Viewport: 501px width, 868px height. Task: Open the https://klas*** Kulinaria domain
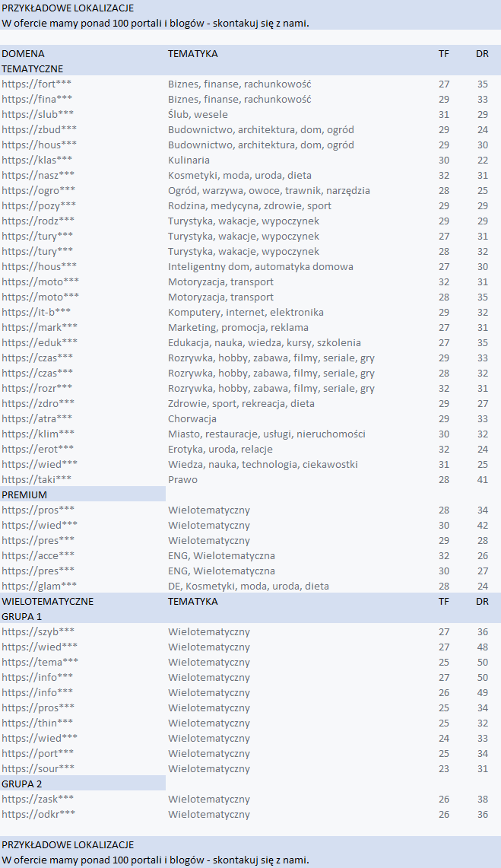pyautogui.click(x=37, y=160)
